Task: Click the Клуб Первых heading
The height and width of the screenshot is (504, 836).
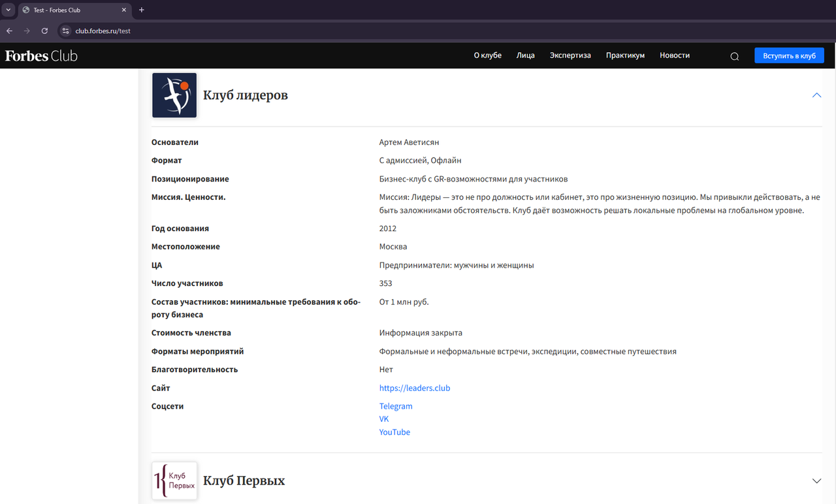Action: (244, 481)
